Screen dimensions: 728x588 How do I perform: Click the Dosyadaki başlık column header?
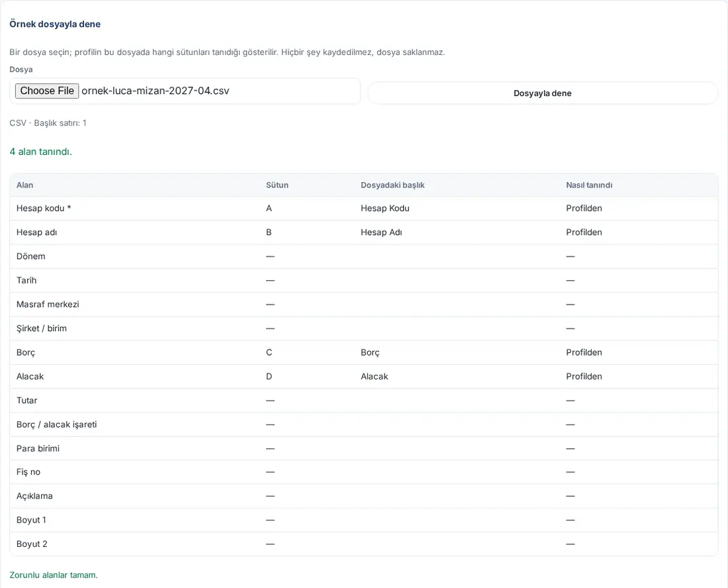coord(392,185)
